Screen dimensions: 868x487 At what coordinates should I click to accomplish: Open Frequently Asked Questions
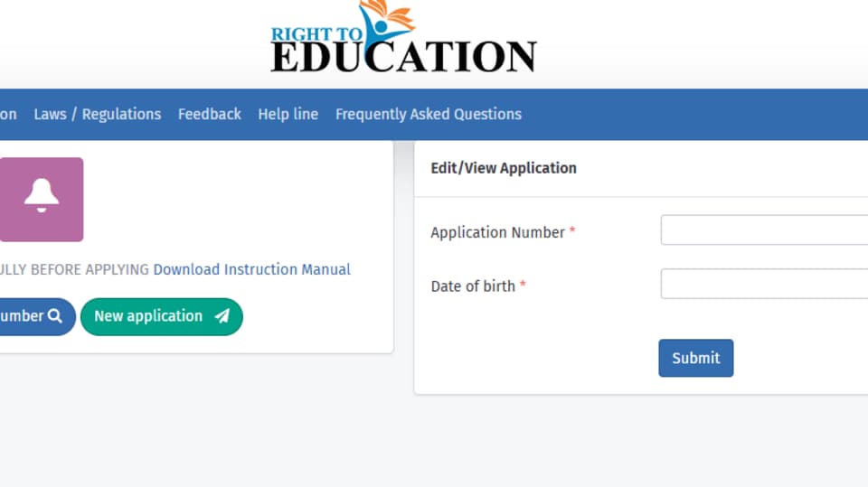(429, 114)
